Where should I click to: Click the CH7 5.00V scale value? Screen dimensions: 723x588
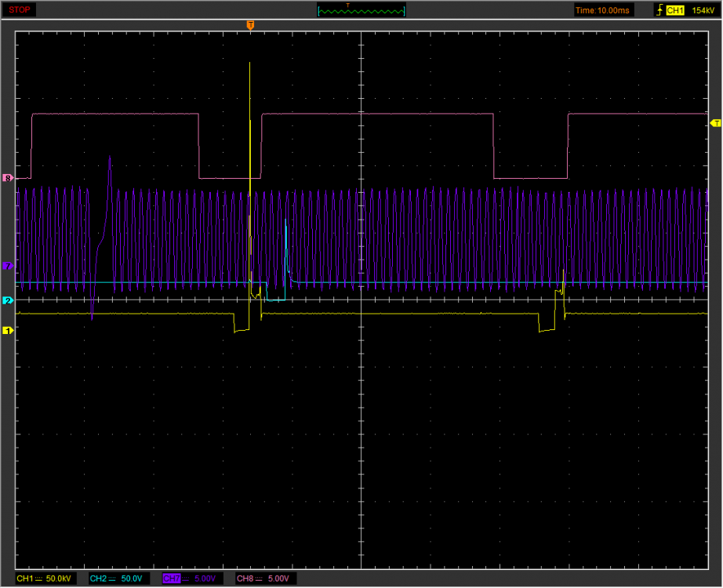coord(207,579)
